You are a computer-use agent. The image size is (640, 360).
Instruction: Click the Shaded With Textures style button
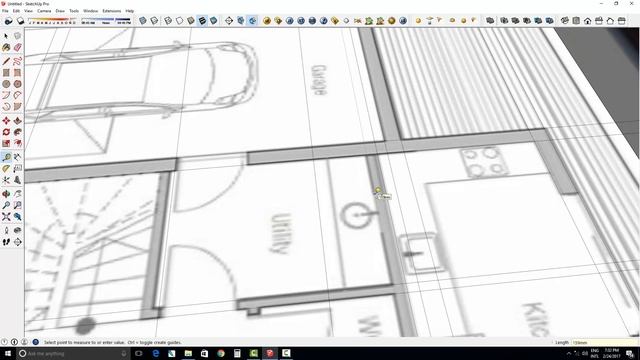pos(202,20)
